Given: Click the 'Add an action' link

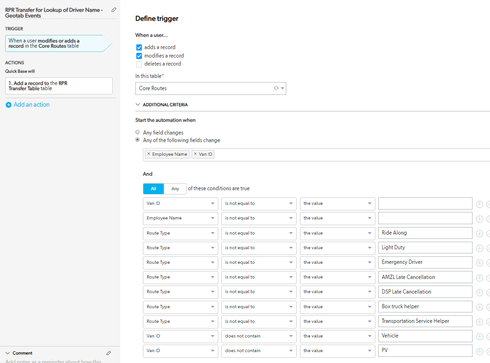Looking at the screenshot, I should pos(32,105).
